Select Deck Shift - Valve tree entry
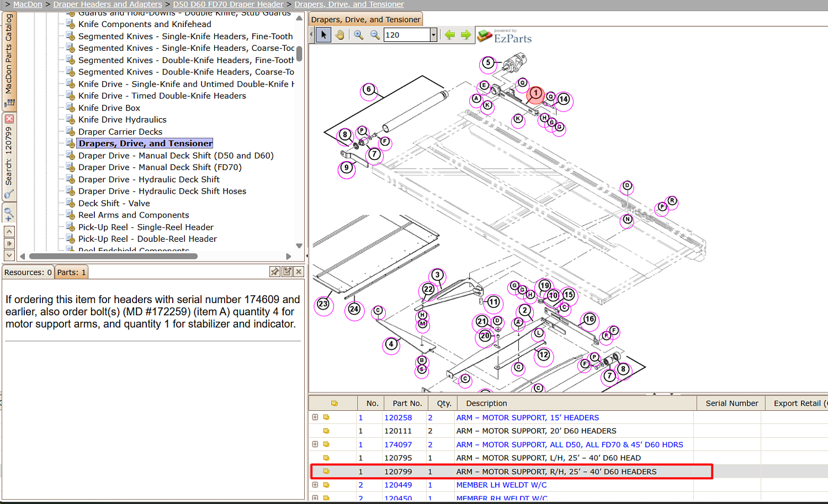This screenshot has height=504, width=828. 114,204
